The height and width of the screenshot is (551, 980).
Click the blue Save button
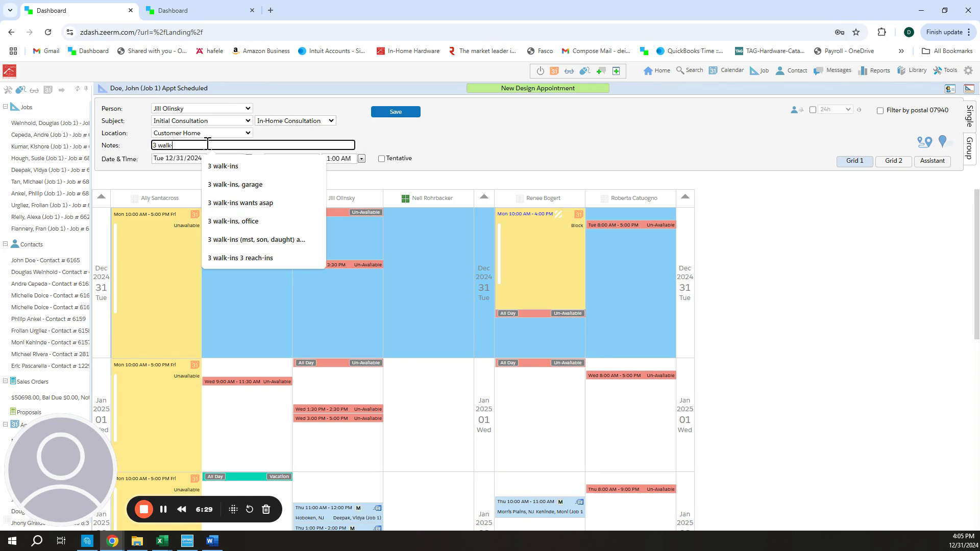(x=396, y=112)
